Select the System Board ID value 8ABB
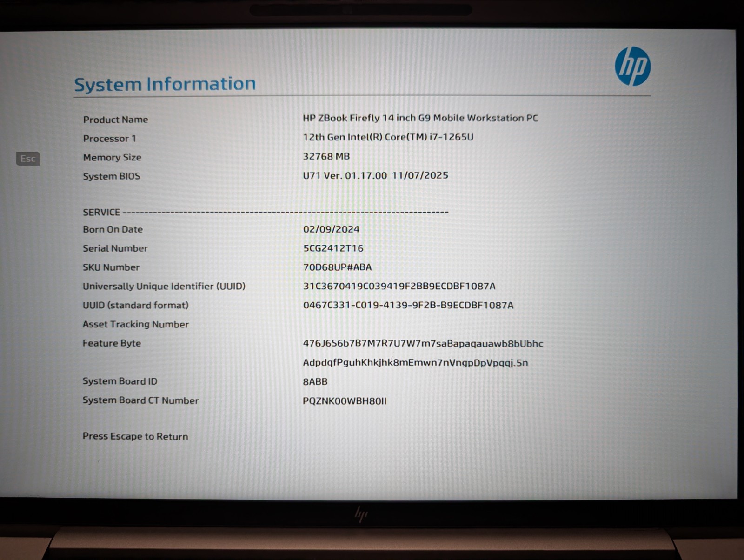Image resolution: width=744 pixels, height=560 pixels. [315, 382]
